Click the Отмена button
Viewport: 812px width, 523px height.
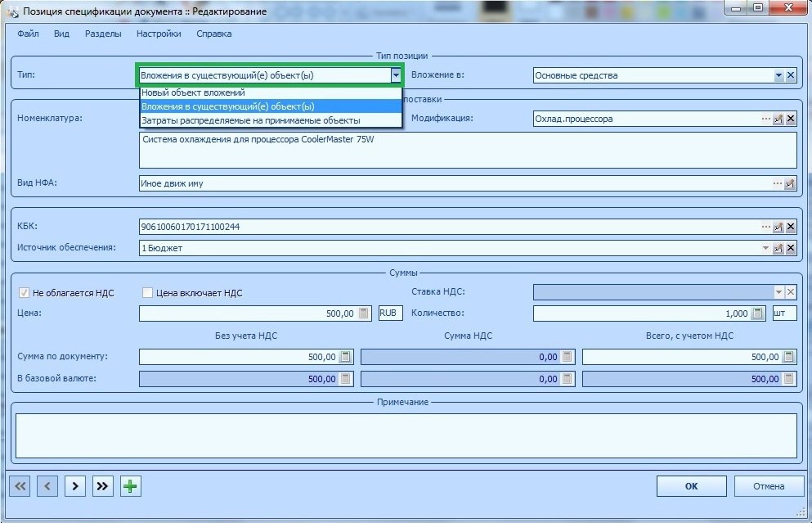pyautogui.click(x=769, y=486)
